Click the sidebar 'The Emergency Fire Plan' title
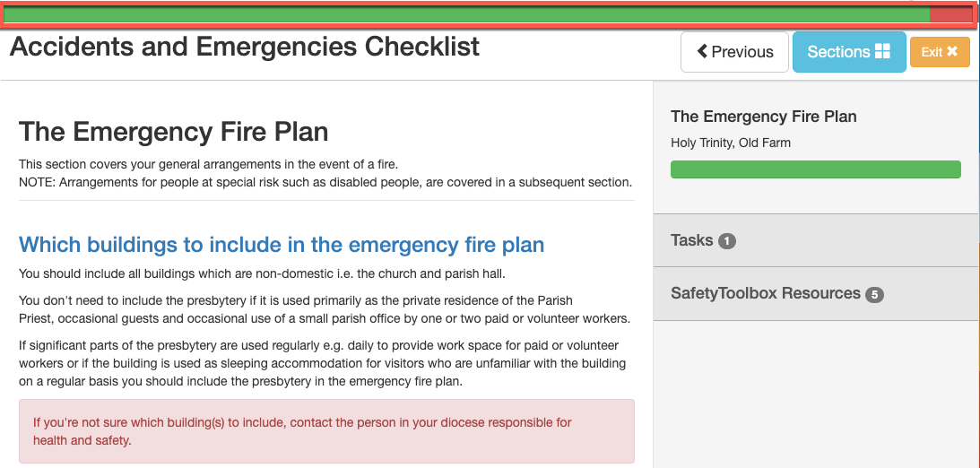This screenshot has height=468, width=980. (x=764, y=117)
